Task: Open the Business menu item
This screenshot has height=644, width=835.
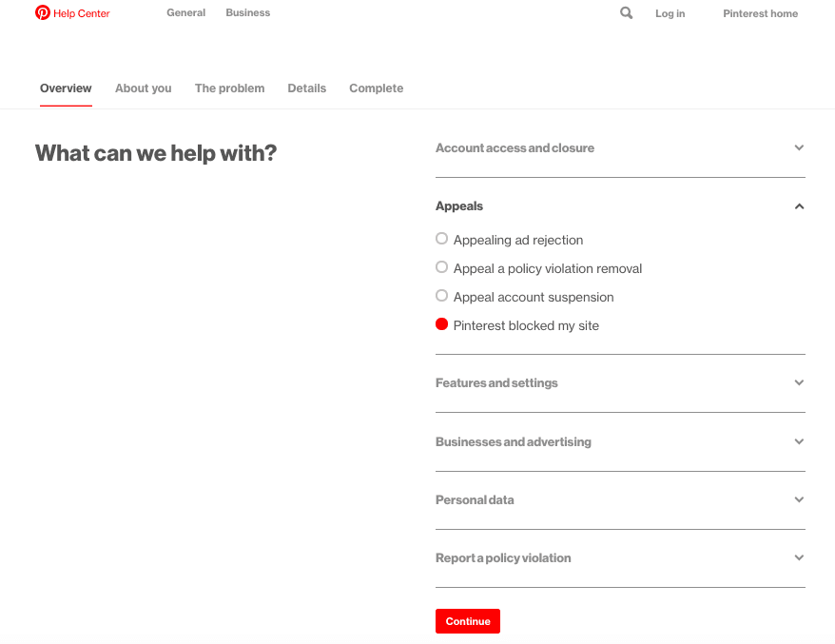Action: (247, 12)
